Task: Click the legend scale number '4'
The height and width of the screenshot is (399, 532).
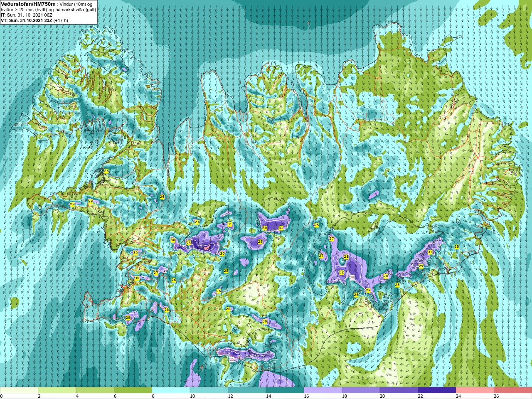Action: tap(77, 396)
